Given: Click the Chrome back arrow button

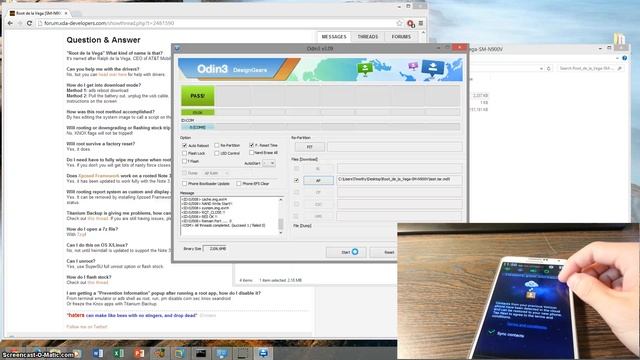Looking at the screenshot, I should [10, 23].
